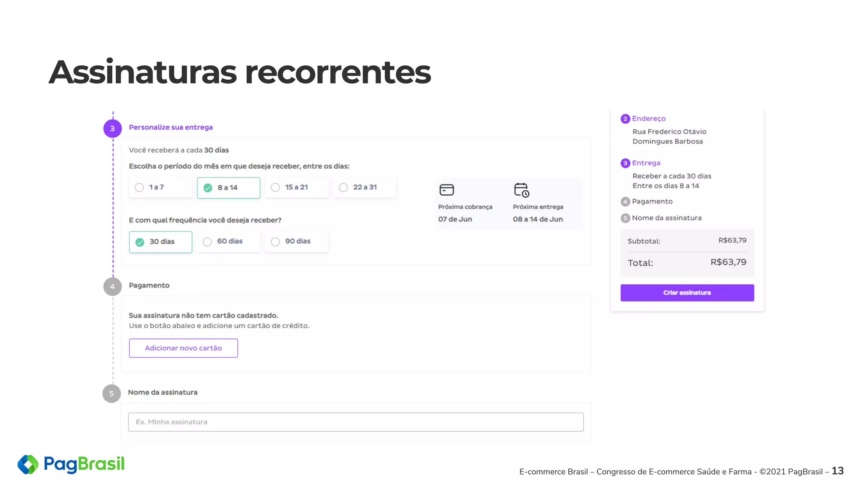Click the sidebar step 3 Entrega badge
The width and height of the screenshot is (868, 488).
pyautogui.click(x=625, y=163)
